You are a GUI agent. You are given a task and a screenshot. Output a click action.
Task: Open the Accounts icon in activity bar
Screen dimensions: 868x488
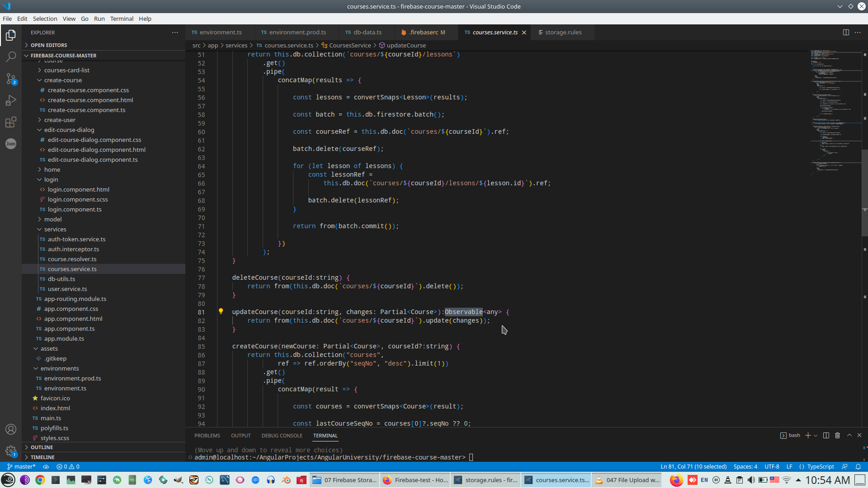[x=11, y=429]
